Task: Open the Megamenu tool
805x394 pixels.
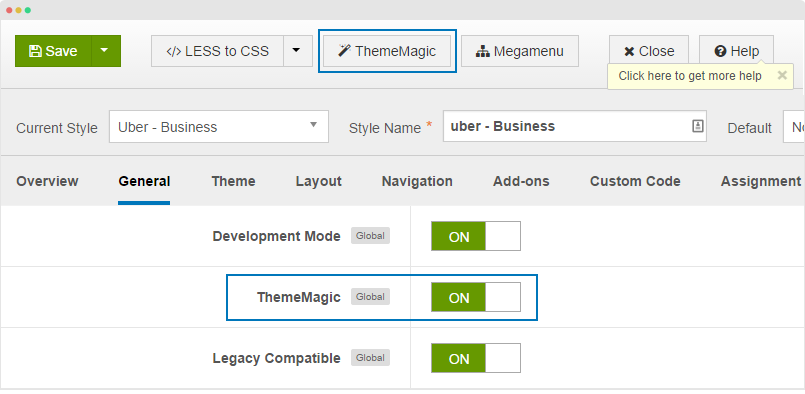Action: [x=520, y=51]
